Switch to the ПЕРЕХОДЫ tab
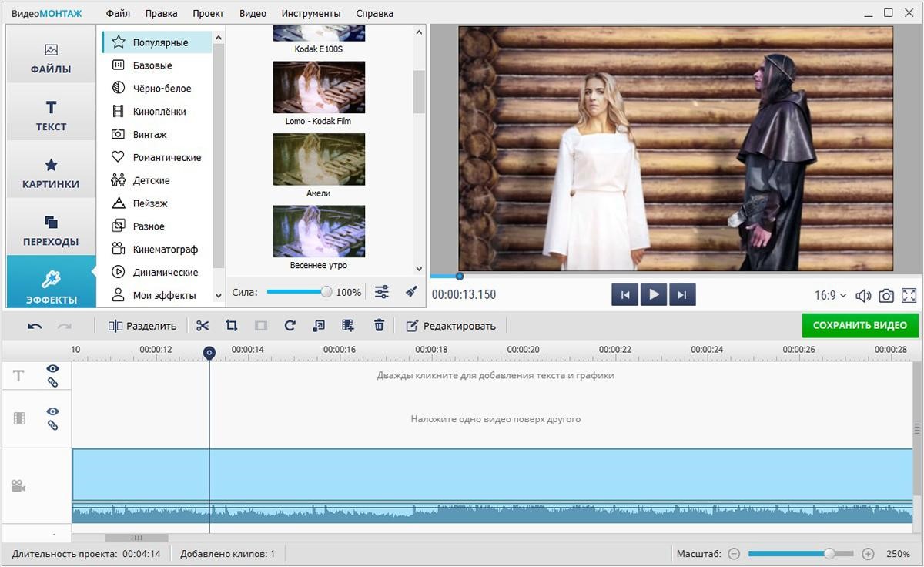924x567 pixels. 51,231
